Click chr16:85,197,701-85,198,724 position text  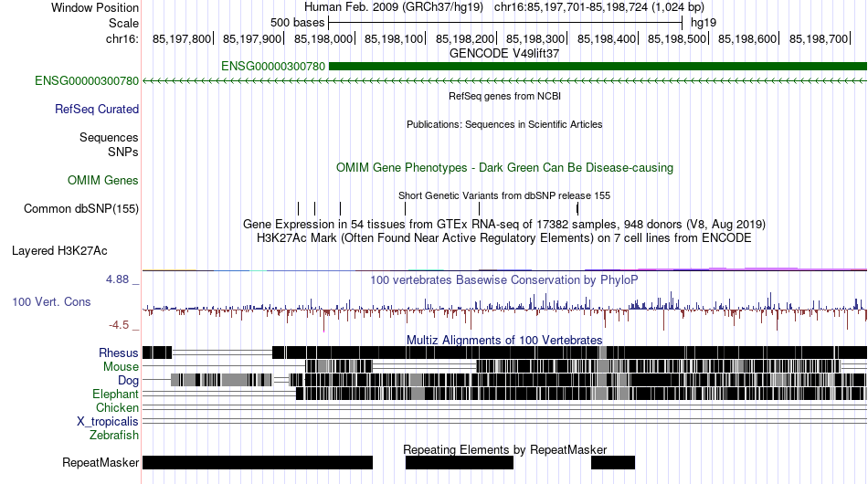pyautogui.click(x=599, y=7)
